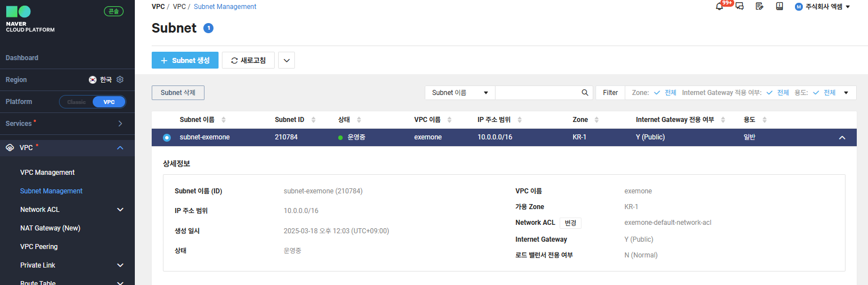Open the user guide book icon

(779, 7)
